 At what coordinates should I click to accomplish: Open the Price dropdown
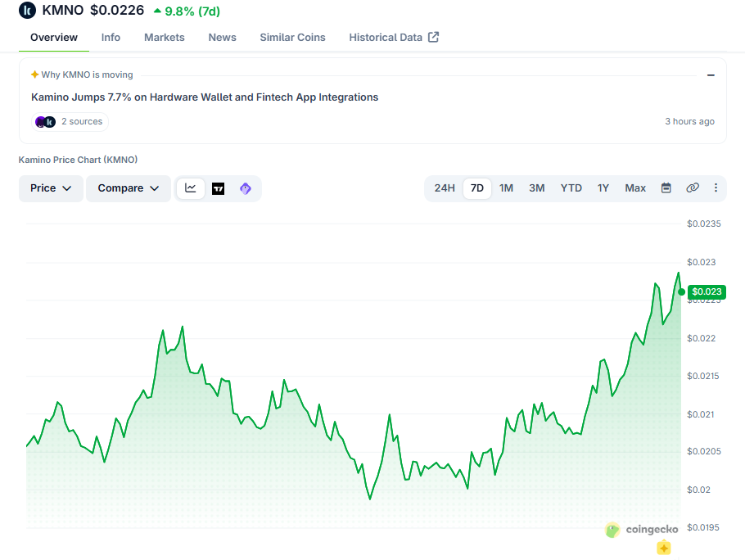point(51,188)
